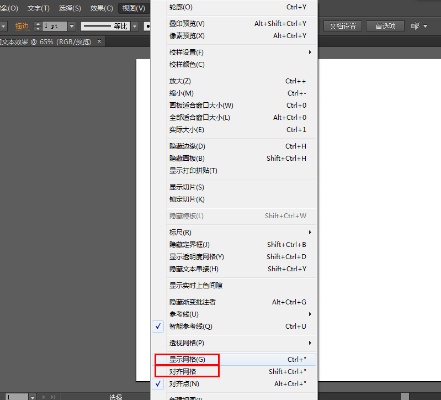Click the last artboard arrow in the status bar

(x=52, y=397)
